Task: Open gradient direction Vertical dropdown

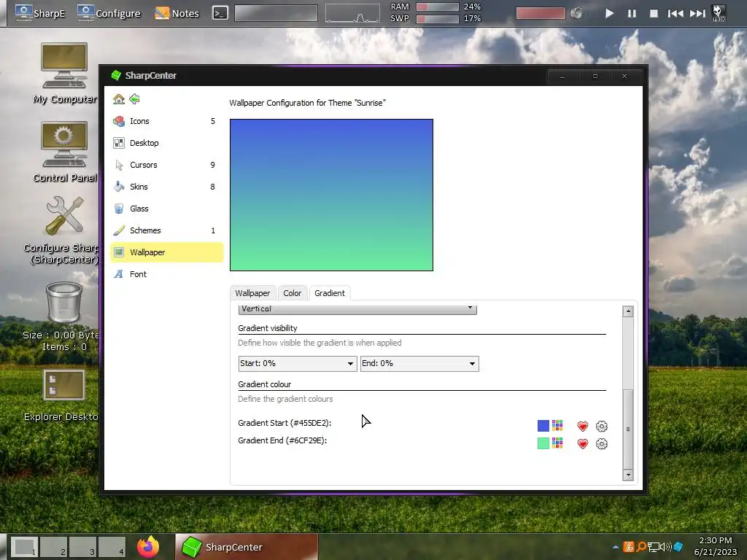Action: tap(357, 309)
